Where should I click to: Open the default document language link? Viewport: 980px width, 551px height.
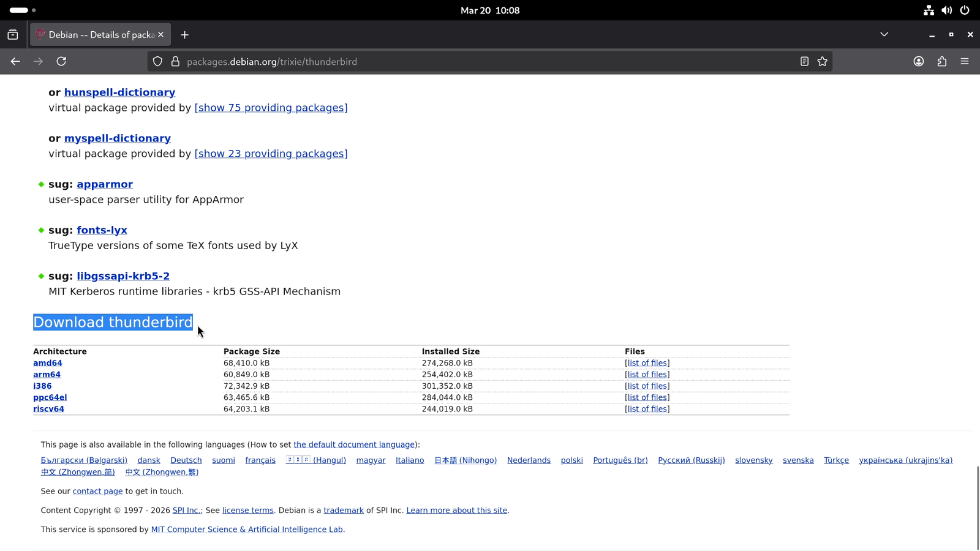[354, 444]
